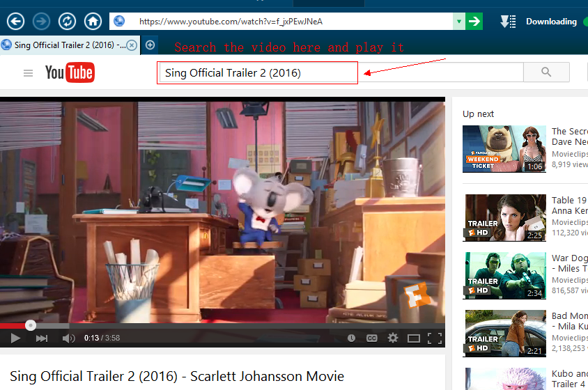Open 'Kubo' Trailer 4 video title
The height and width of the screenshot is (390, 588).
(x=570, y=379)
